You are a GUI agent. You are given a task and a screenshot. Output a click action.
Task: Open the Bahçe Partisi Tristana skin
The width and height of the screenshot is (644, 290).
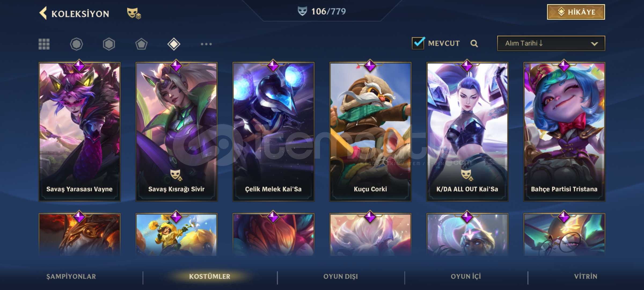pos(564,132)
